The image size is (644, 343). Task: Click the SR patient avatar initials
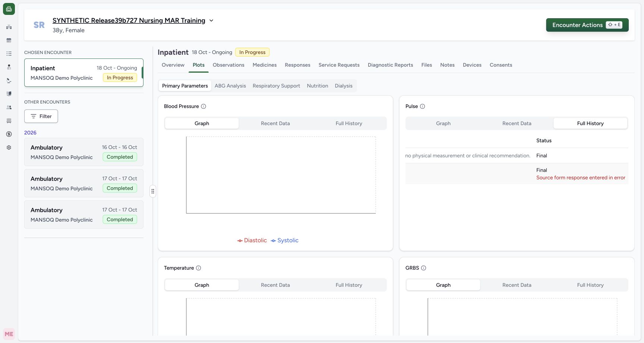click(x=39, y=25)
